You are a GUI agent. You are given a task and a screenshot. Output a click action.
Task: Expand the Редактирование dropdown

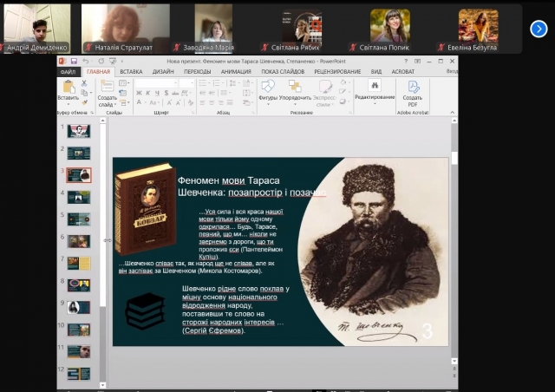coord(375,90)
